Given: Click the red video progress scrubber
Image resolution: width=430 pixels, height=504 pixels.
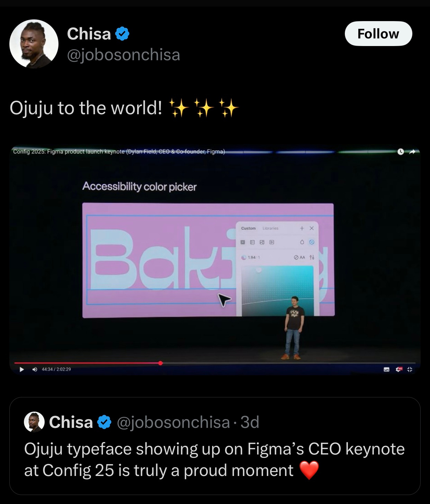Looking at the screenshot, I should pyautogui.click(x=160, y=363).
